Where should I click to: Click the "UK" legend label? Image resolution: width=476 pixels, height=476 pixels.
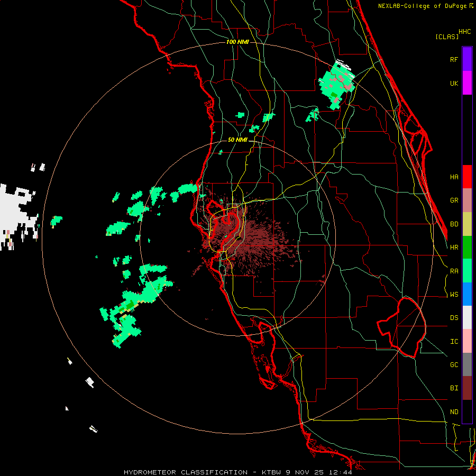pyautogui.click(x=454, y=83)
